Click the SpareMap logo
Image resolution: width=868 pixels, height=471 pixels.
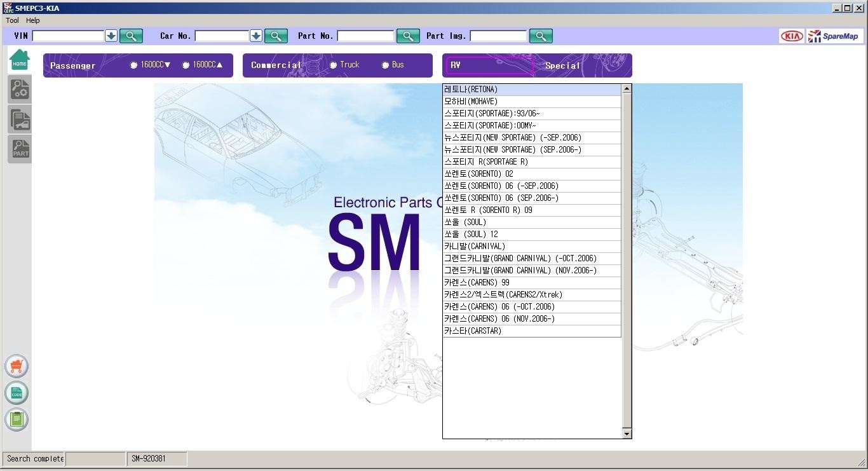(836, 36)
